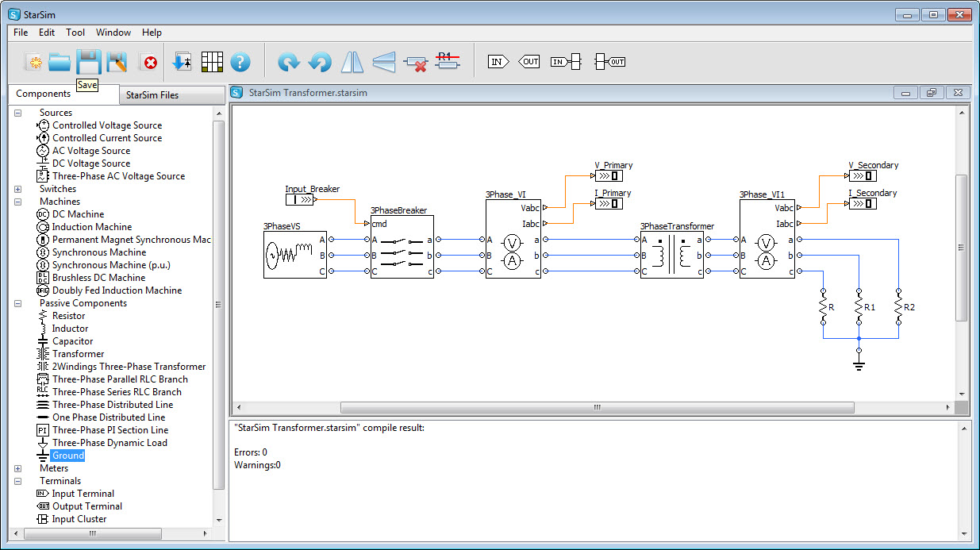Click the OUT output terminal toolbar icon

click(x=528, y=62)
